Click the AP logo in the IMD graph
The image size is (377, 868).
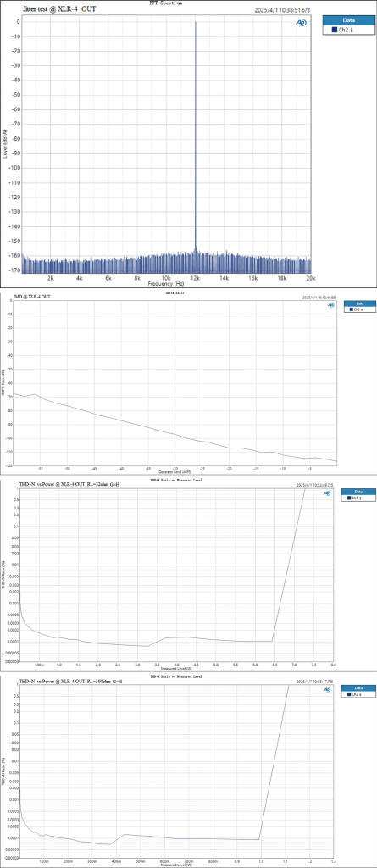(331, 305)
